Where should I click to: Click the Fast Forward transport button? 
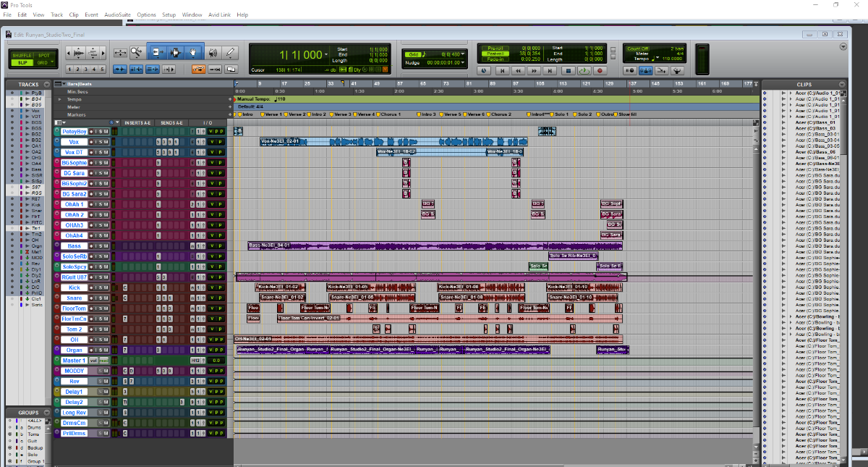[x=534, y=71]
